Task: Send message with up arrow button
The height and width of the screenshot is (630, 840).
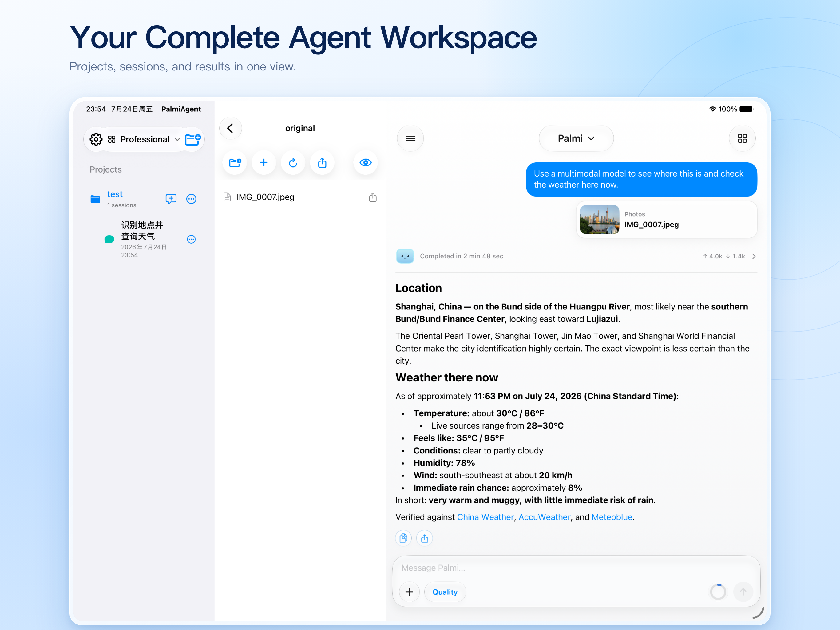Action: pos(743,592)
